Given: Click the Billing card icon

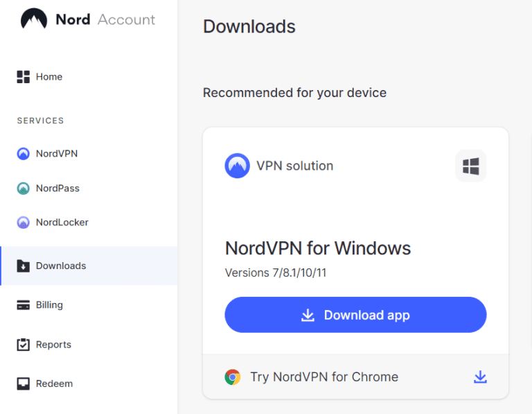Looking at the screenshot, I should coord(24,305).
